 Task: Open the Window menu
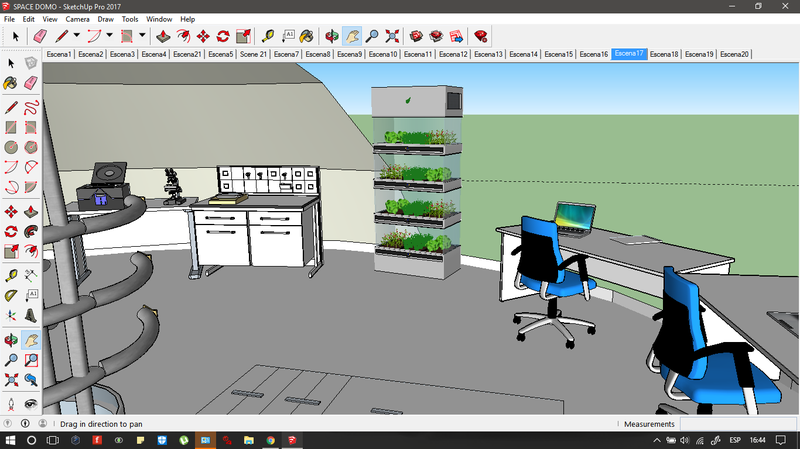[158, 19]
